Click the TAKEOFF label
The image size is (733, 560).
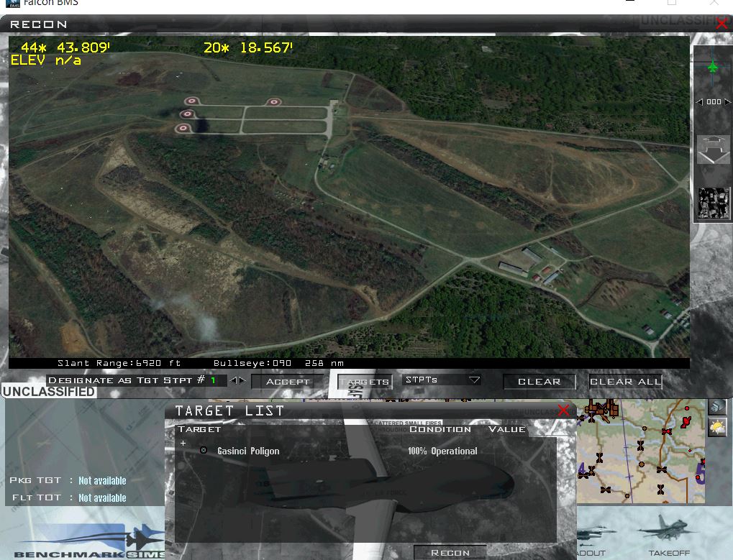coord(669,553)
